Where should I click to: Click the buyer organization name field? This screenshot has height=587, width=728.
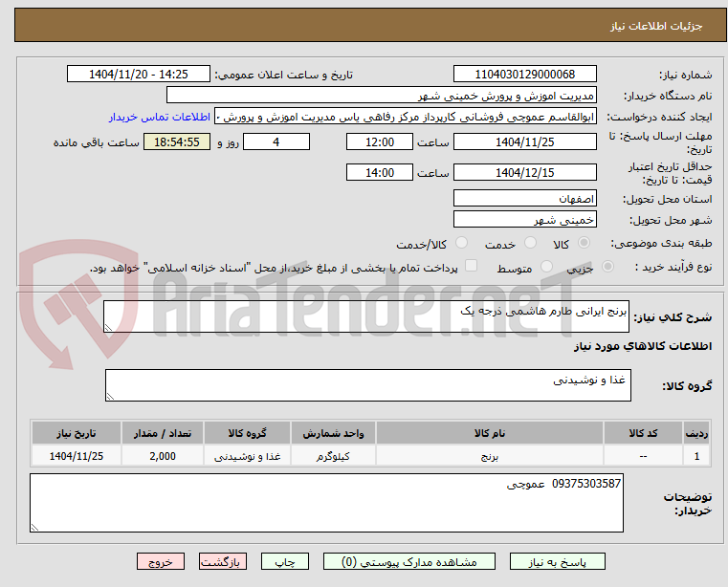point(381,96)
